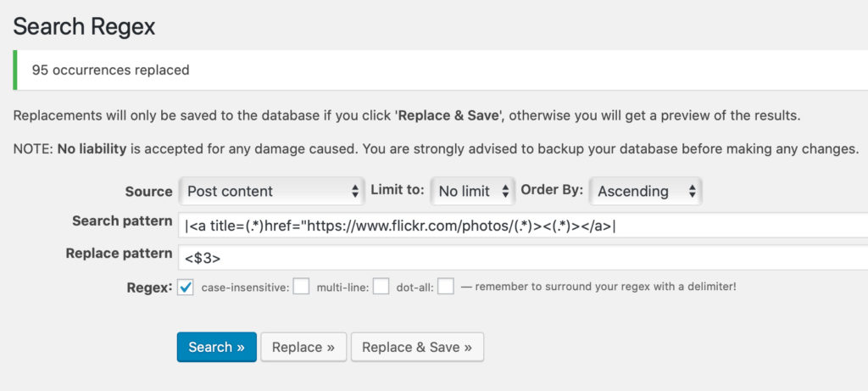Click the Replace & Save » button

pos(417,347)
